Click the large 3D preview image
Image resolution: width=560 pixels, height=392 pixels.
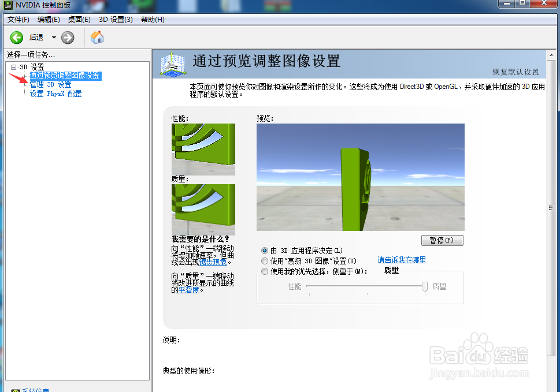pyautogui.click(x=361, y=177)
